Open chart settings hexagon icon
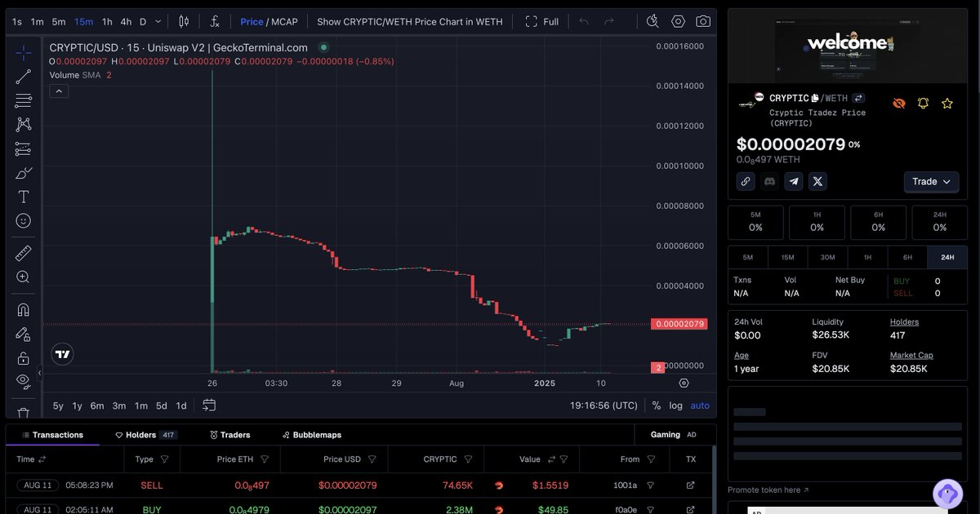The width and height of the screenshot is (980, 514). click(678, 22)
